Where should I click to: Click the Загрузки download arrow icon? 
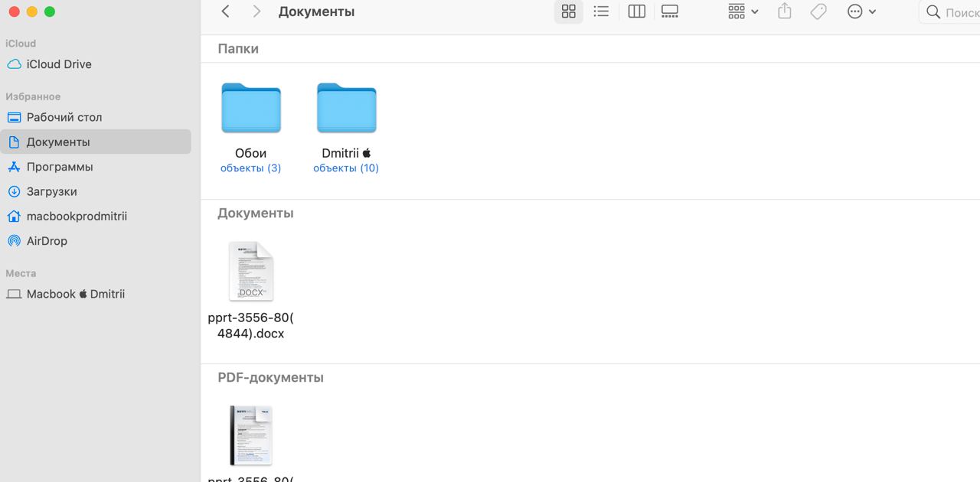(14, 191)
